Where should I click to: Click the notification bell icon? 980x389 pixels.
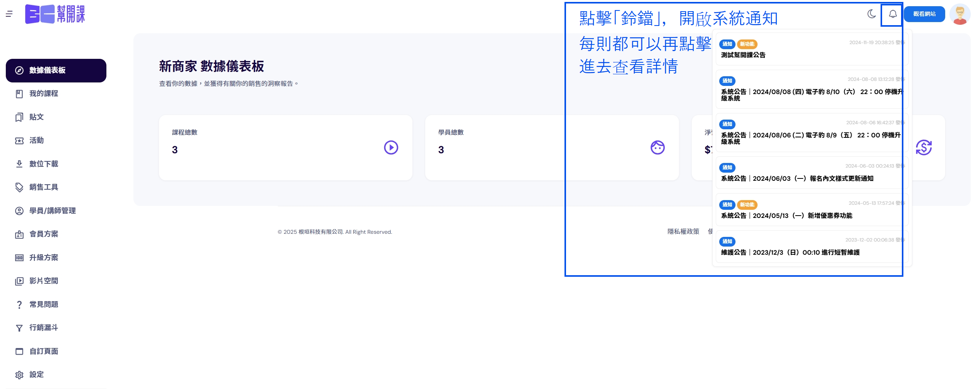tap(893, 14)
